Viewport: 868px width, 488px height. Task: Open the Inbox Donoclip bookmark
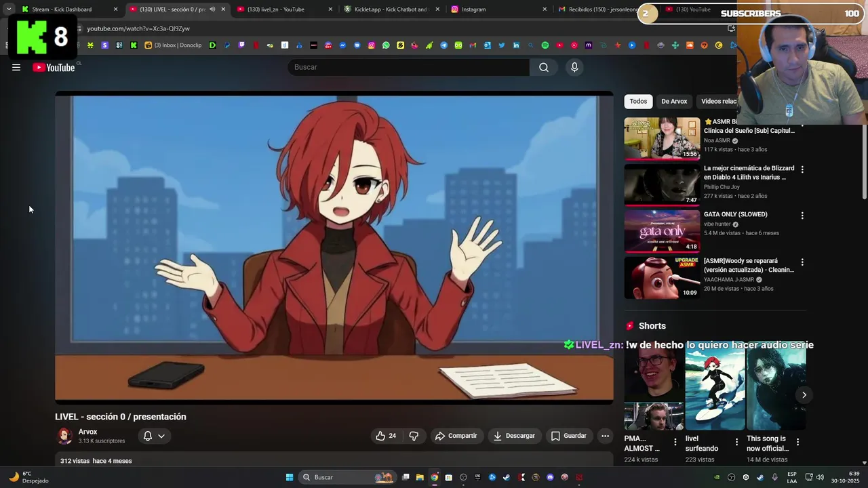coord(173,45)
